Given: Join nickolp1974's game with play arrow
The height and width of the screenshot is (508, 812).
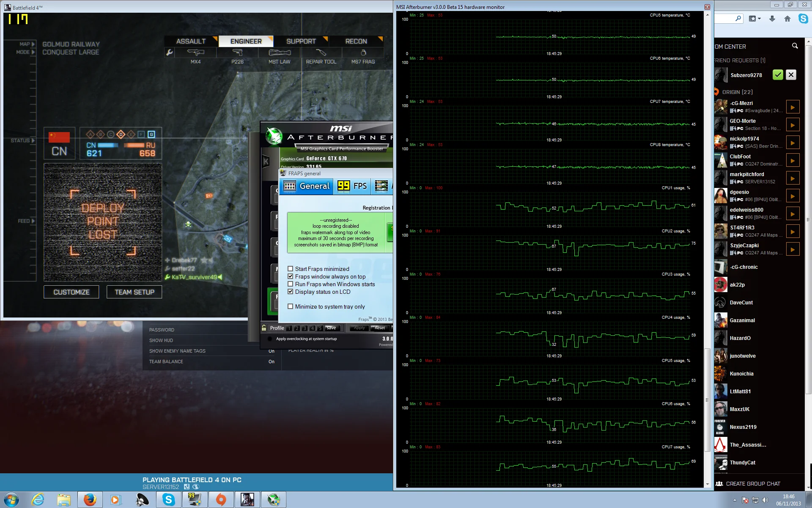Looking at the screenshot, I should pos(793,143).
